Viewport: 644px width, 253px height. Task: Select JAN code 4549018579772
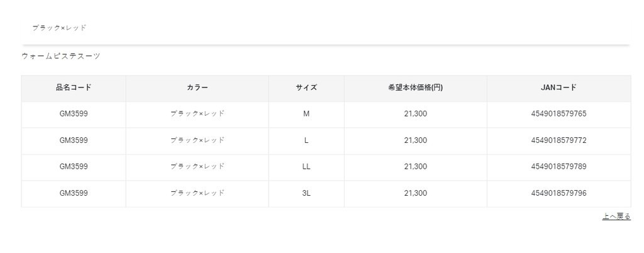(x=558, y=140)
